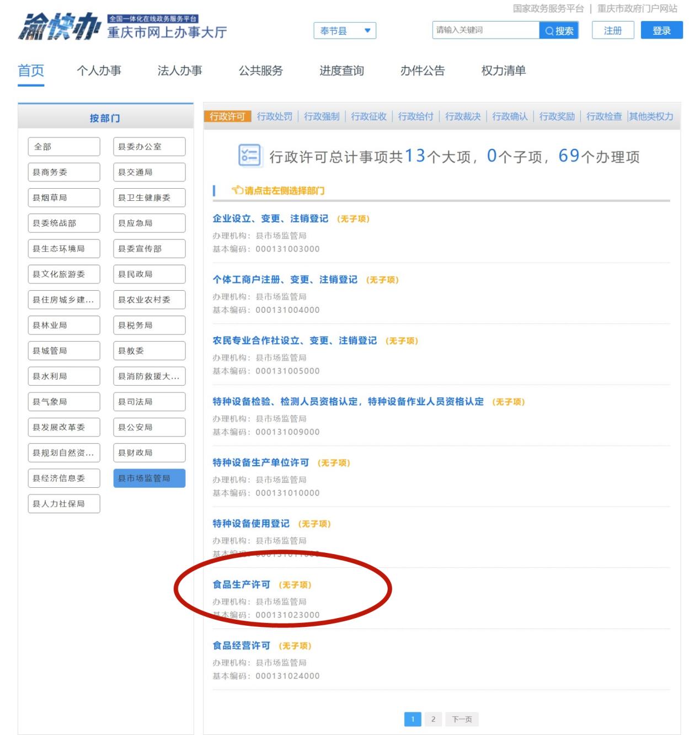Select the 行政检查 tab
This screenshot has width=700, height=735.
tap(603, 116)
